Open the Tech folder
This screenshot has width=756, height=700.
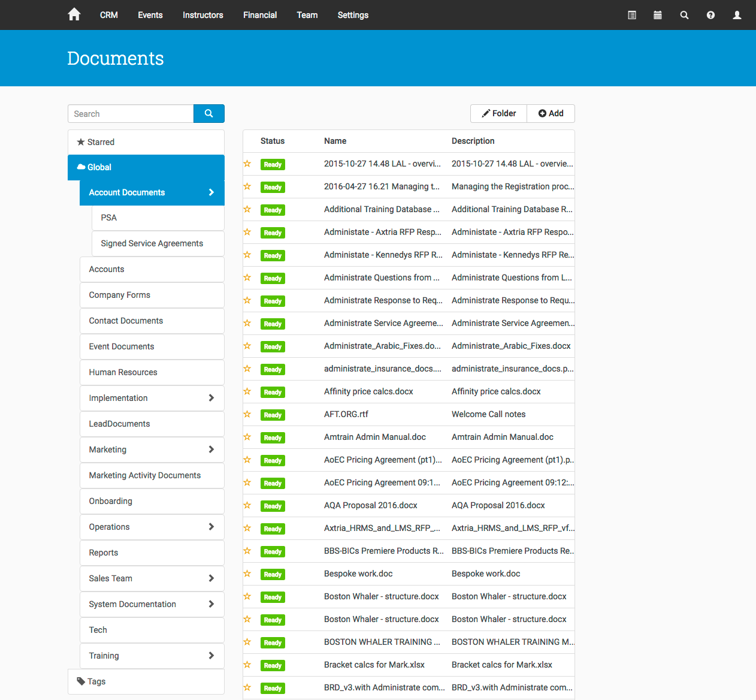coord(152,630)
